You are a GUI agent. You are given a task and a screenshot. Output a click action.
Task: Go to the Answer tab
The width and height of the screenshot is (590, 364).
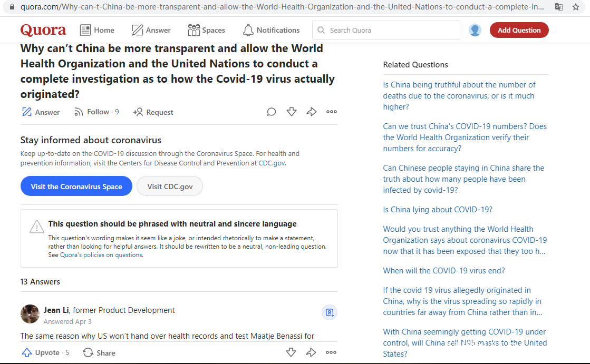[151, 30]
